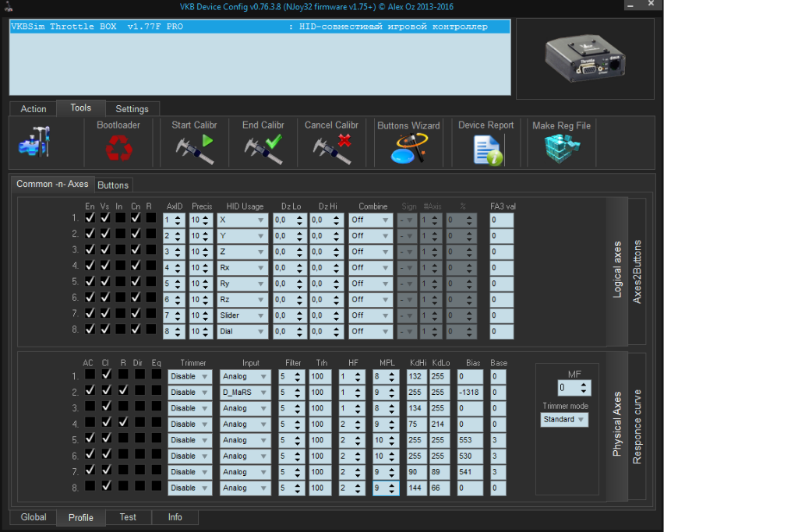Open the Responce curve vertical tab
Image resolution: width=798 pixels, height=532 pixels.
pyautogui.click(x=637, y=426)
